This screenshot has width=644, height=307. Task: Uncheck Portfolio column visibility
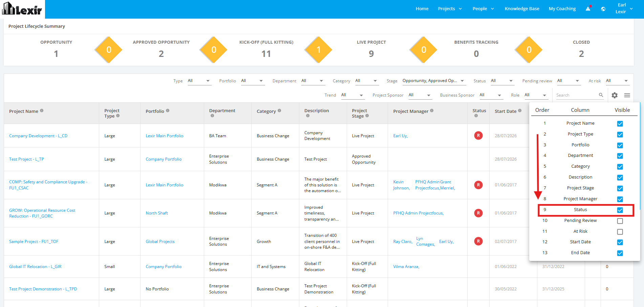click(620, 145)
